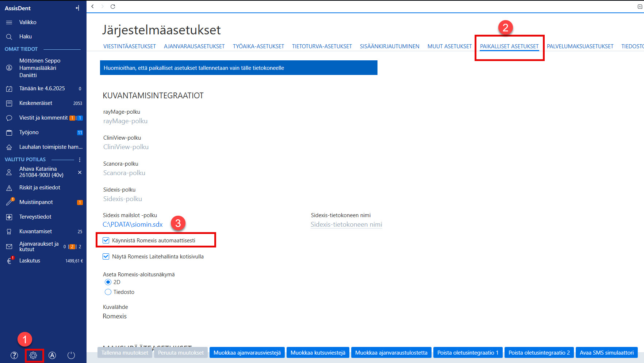
Task: Go back with the browser back arrow
Action: pyautogui.click(x=93, y=6)
